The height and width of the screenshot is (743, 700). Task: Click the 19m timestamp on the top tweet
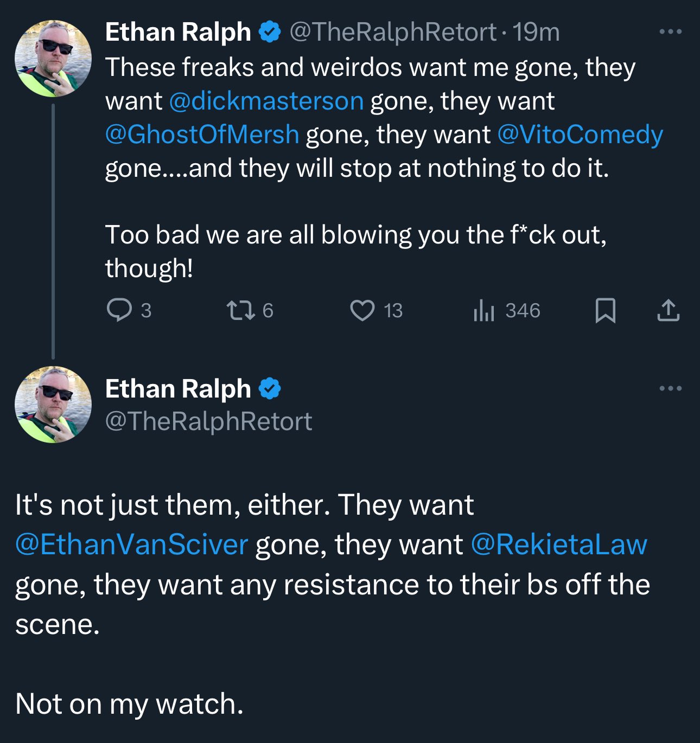(x=536, y=32)
